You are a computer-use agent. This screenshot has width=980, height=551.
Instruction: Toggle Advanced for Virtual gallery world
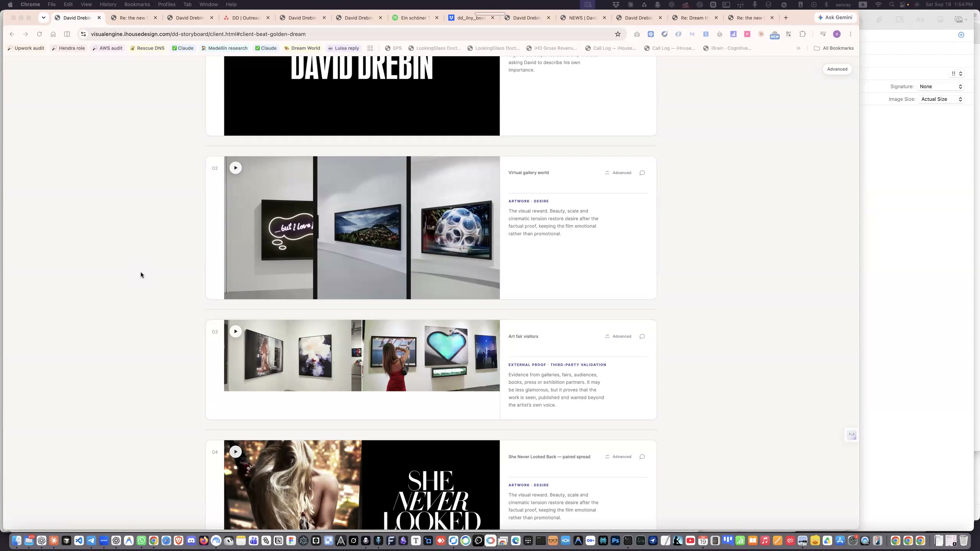pyautogui.click(x=618, y=173)
